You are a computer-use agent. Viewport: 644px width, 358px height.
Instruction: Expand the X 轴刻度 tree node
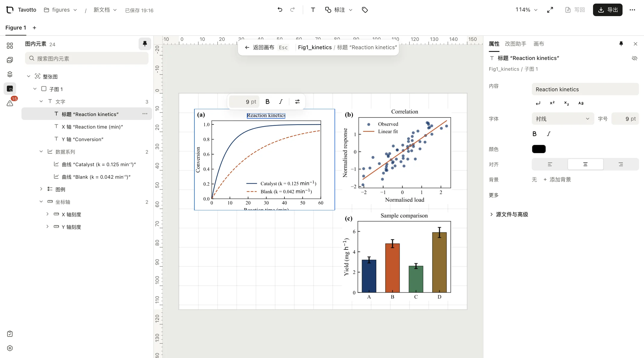(x=47, y=214)
